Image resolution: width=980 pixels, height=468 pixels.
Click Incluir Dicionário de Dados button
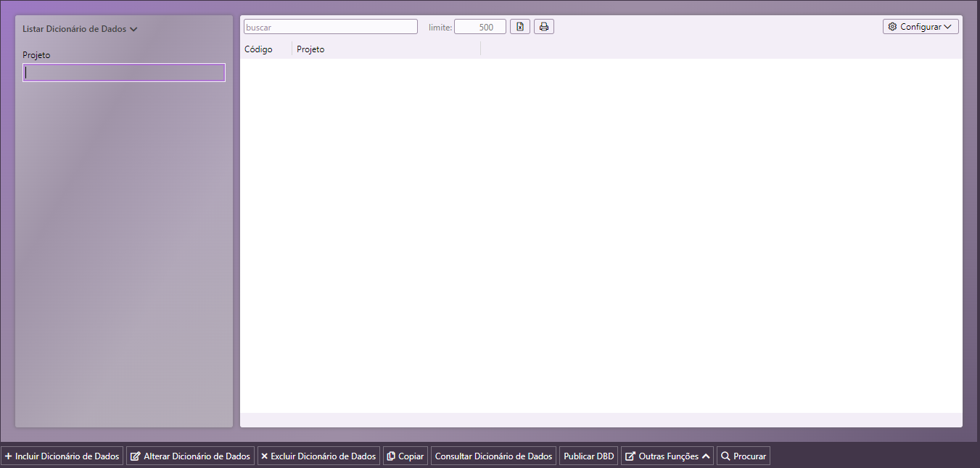tap(62, 456)
